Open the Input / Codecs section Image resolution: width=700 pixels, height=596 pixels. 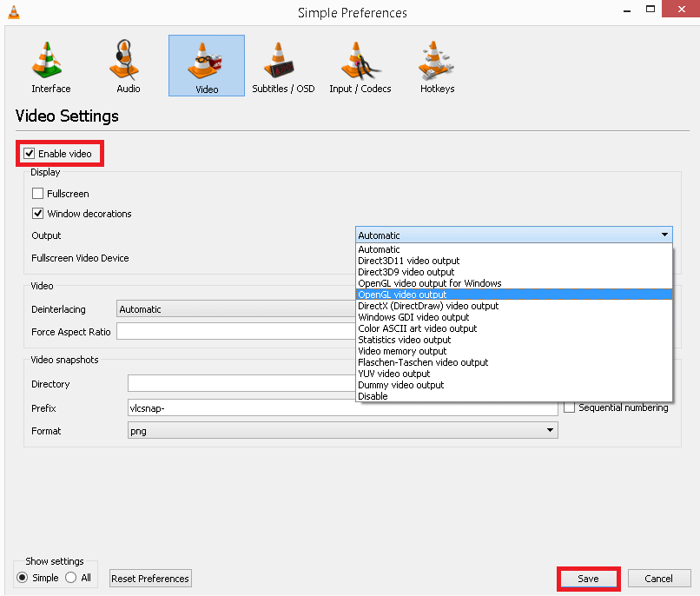click(x=360, y=65)
